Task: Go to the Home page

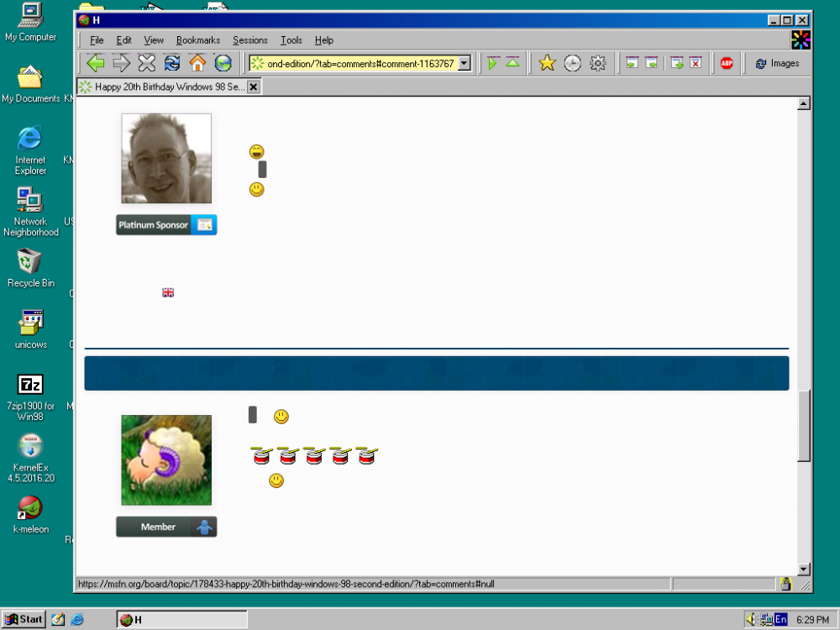Action: [197, 62]
